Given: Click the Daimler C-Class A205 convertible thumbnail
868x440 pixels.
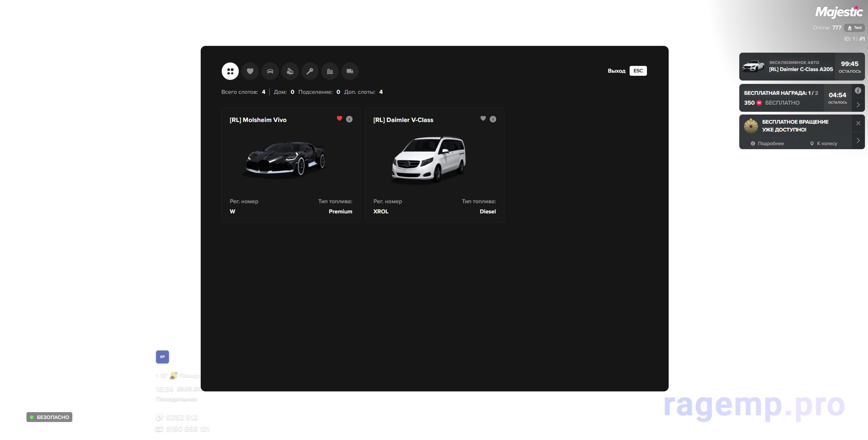Looking at the screenshot, I should (x=753, y=66).
